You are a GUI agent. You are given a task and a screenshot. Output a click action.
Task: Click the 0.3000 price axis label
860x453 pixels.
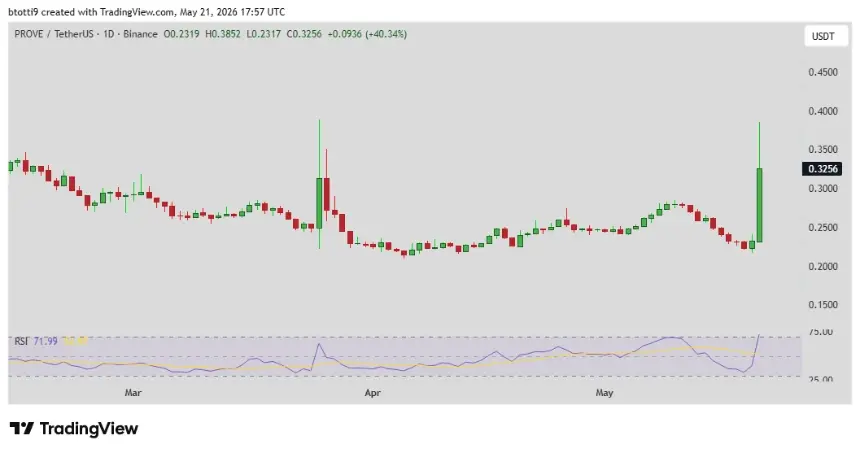pos(823,189)
